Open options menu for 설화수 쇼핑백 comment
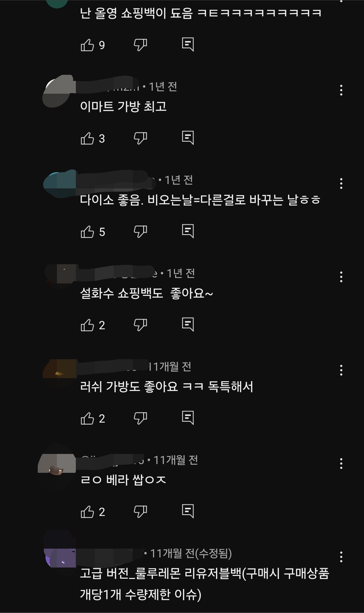The image size is (364, 613). (x=341, y=277)
